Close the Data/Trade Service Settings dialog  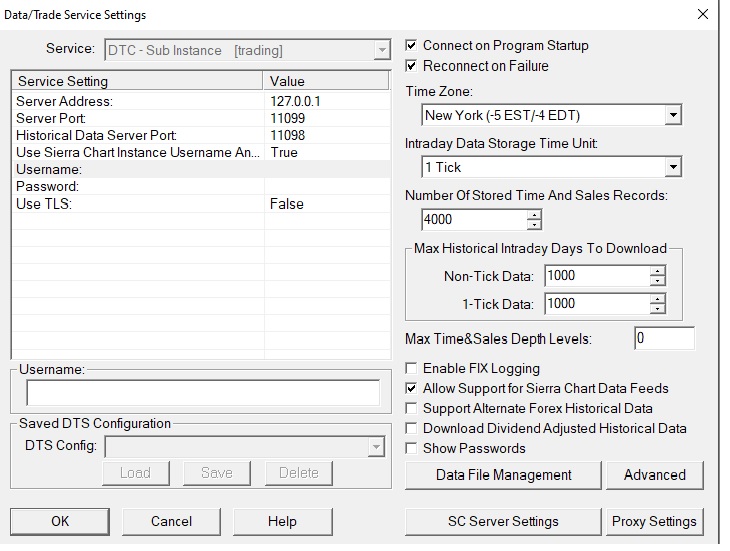pos(703,14)
